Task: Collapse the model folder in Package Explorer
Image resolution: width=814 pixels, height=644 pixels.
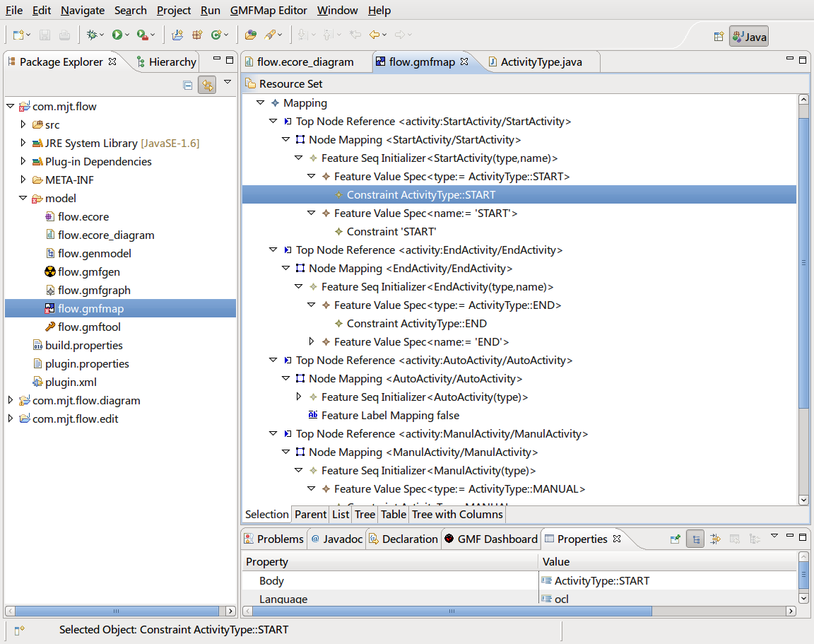Action: [x=23, y=199]
